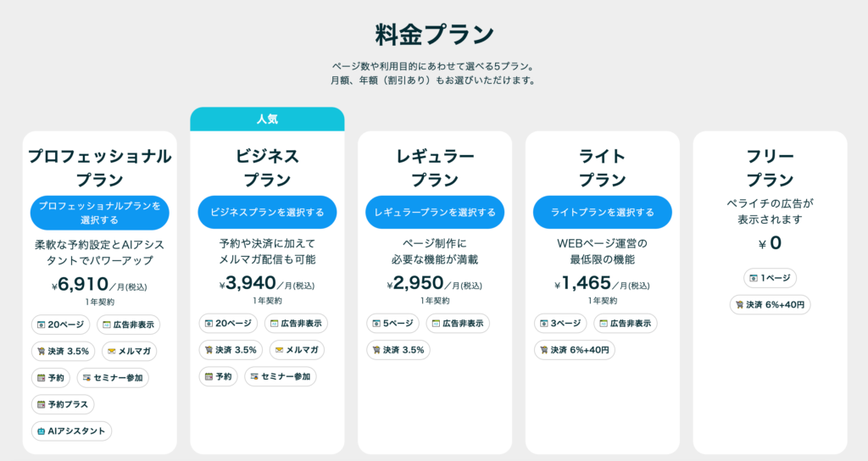Click the 人気 tab above Business plan
This screenshot has height=461, width=868.
pyautogui.click(x=267, y=119)
